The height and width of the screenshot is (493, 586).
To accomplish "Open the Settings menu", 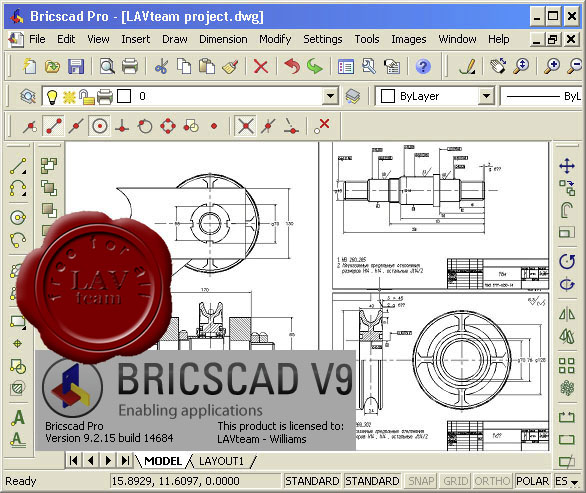I will click(323, 39).
